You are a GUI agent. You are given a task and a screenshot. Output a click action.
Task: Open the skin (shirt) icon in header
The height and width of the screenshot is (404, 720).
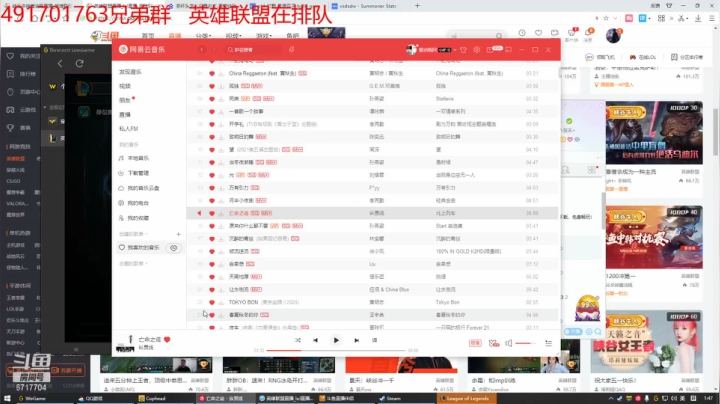click(x=463, y=50)
